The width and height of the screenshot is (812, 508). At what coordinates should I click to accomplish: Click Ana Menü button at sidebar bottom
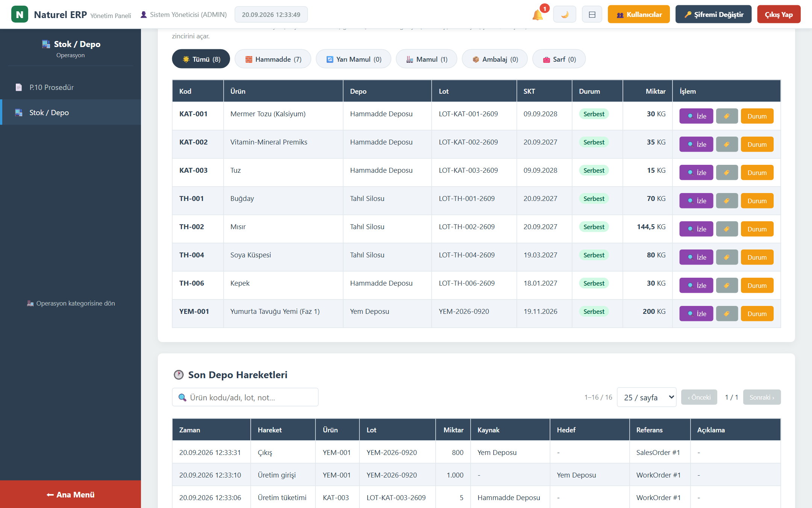click(x=71, y=494)
